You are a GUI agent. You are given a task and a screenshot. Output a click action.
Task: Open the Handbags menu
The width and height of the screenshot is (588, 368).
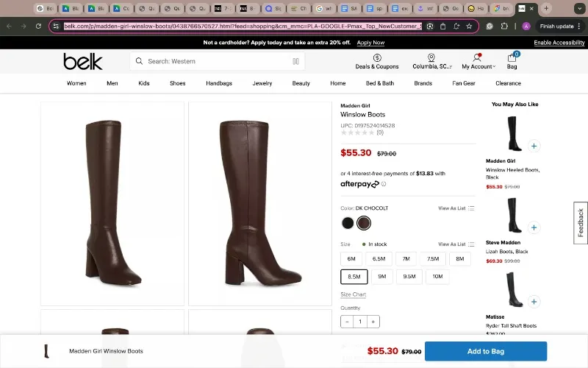(x=219, y=83)
